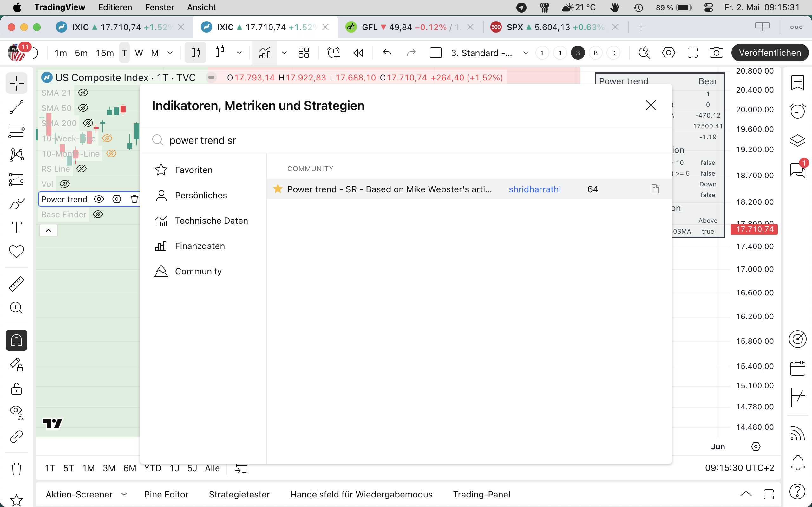
Task: Toggle the magnet mode icon
Action: click(16, 340)
